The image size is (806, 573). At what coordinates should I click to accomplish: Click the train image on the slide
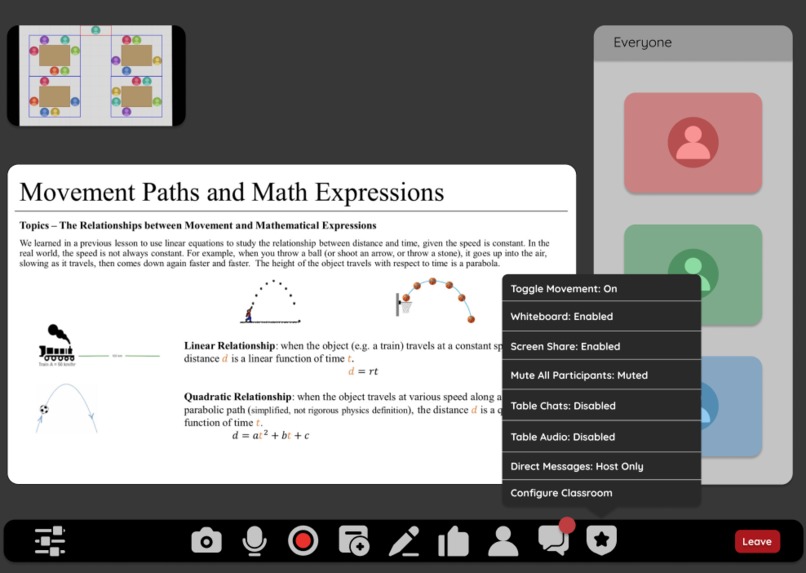57,344
